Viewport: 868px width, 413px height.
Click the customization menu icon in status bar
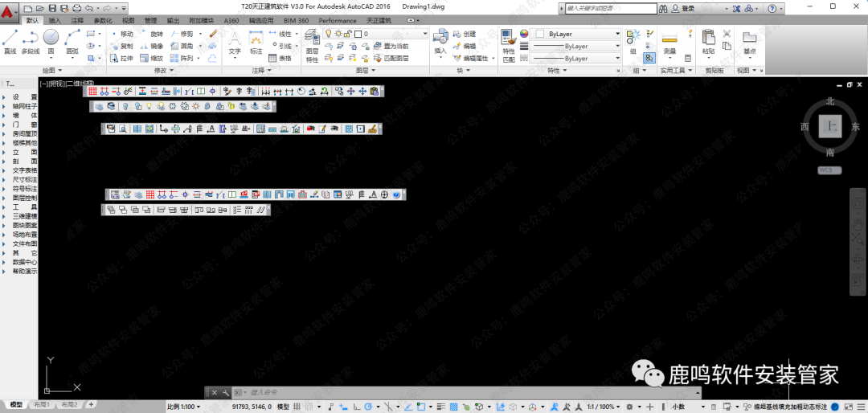coord(862,407)
